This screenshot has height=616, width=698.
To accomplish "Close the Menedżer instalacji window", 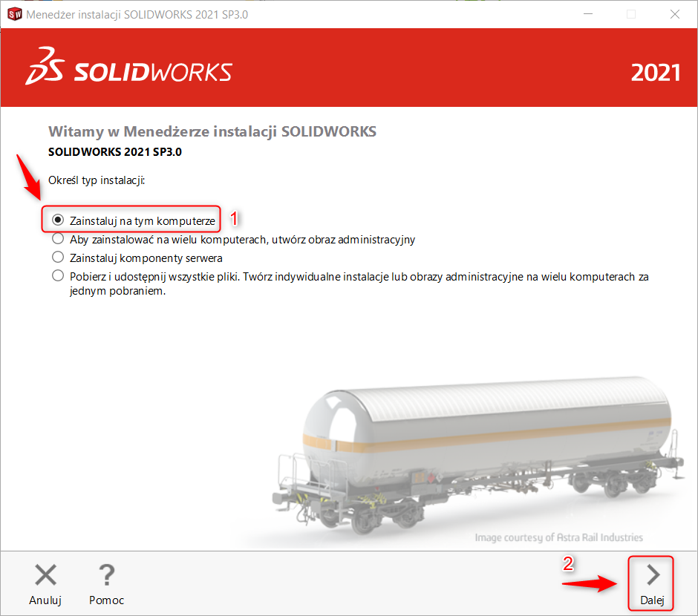I will tap(675, 14).
